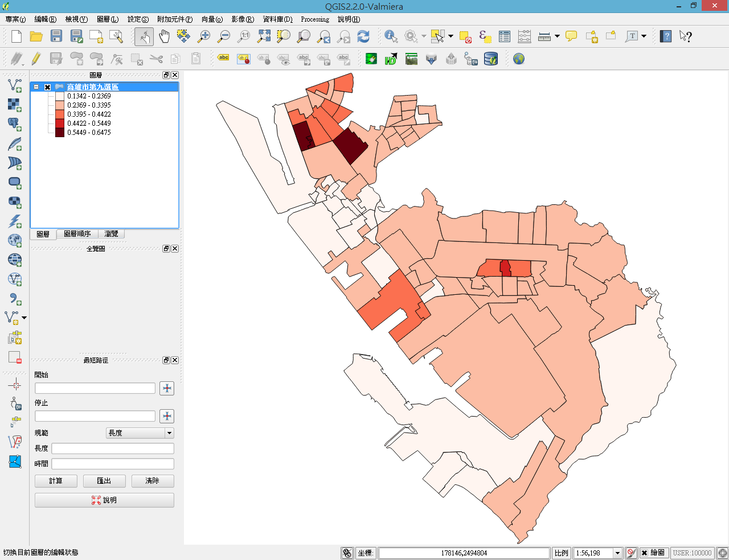729x560 pixels.
Task: Click the Zoom In magnifier tool
Action: [203, 36]
